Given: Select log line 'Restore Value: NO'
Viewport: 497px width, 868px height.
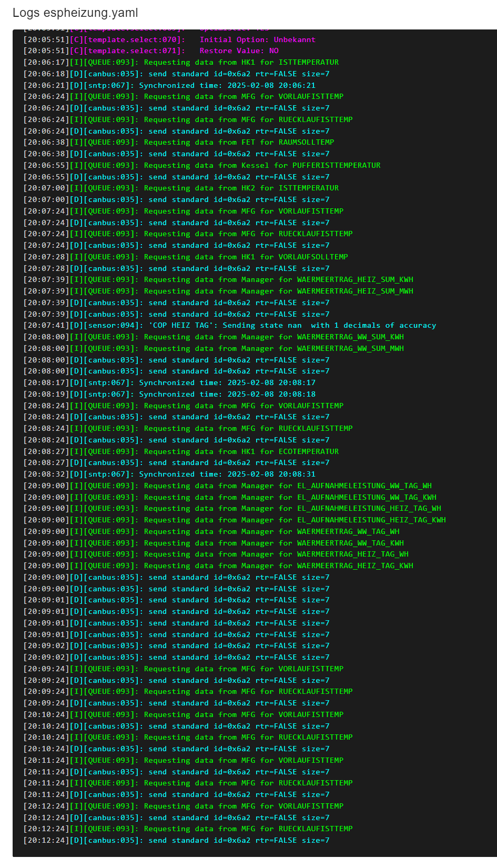Looking at the screenshot, I should tap(151, 51).
